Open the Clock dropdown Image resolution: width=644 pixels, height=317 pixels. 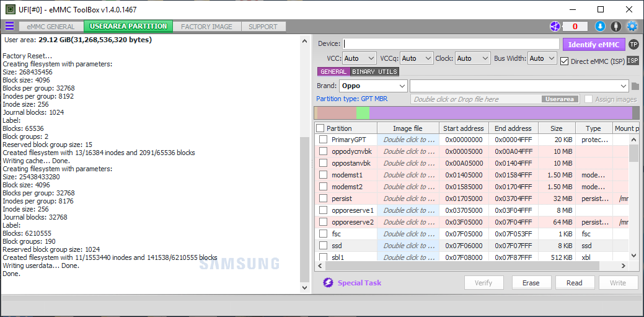[x=473, y=58]
